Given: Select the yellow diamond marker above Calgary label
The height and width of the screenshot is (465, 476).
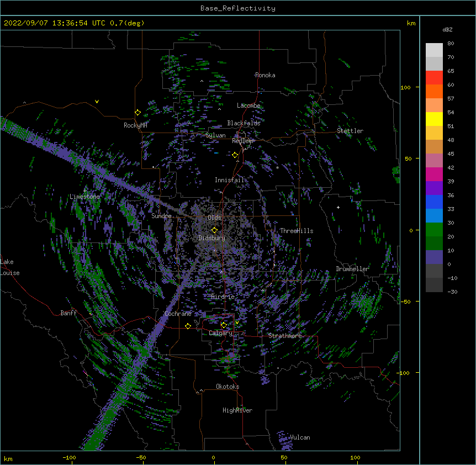Looking at the screenshot, I should [x=224, y=325].
